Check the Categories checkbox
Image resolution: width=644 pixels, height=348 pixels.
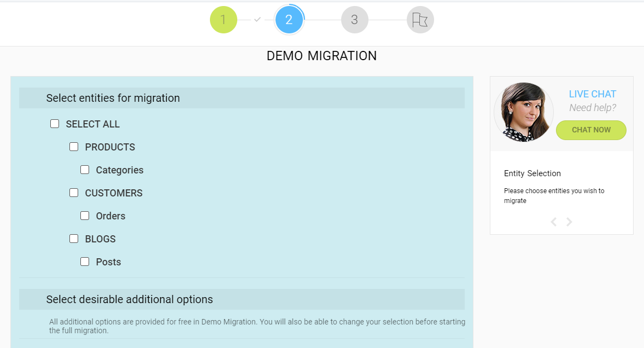85,170
